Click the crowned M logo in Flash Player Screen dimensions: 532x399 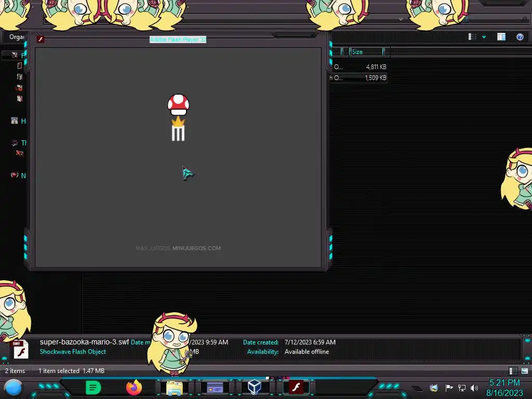[178, 129]
